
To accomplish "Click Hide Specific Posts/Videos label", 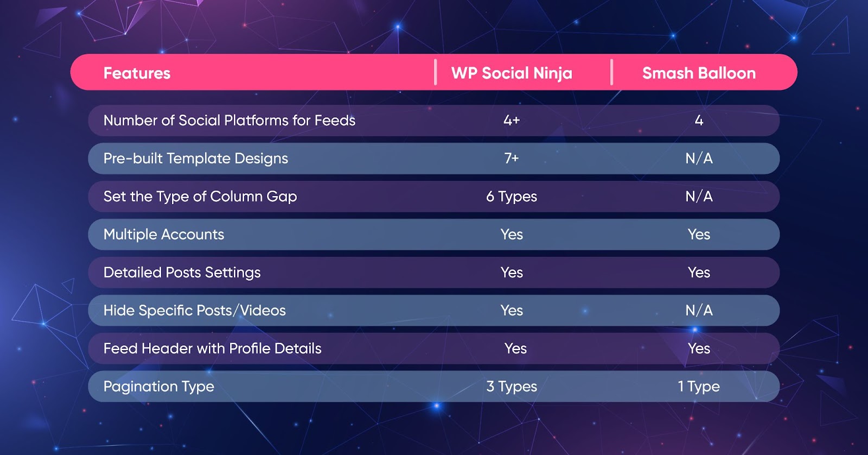I will point(195,311).
